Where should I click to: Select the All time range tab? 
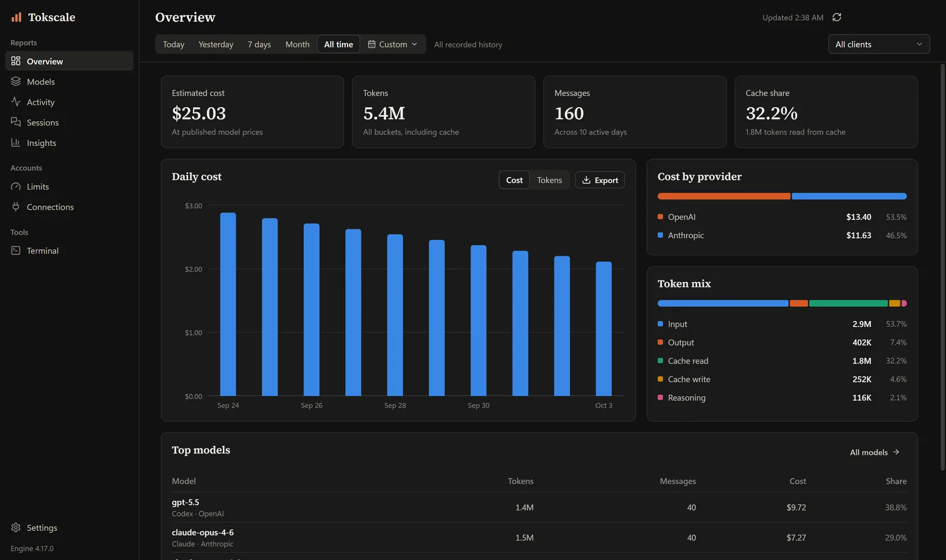pos(338,44)
